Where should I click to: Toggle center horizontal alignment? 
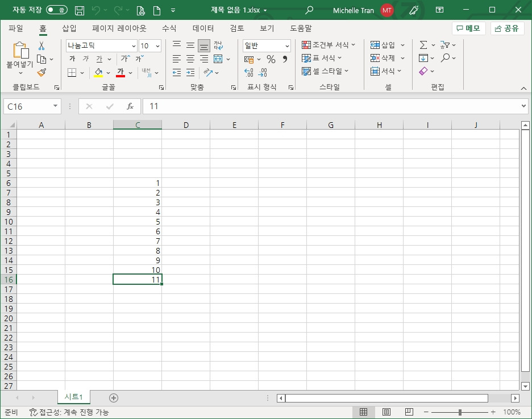coord(190,59)
